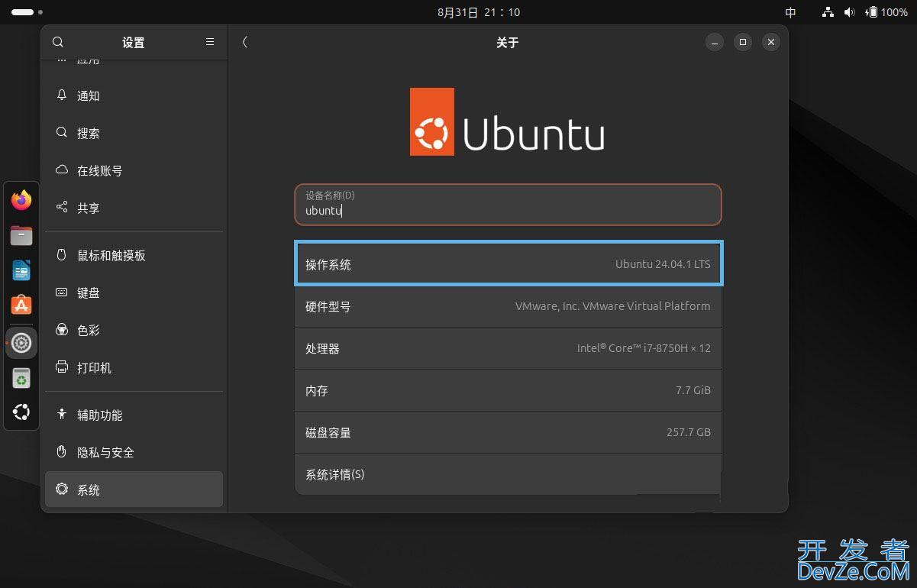Open the Settings hamburger menu

[x=210, y=42]
